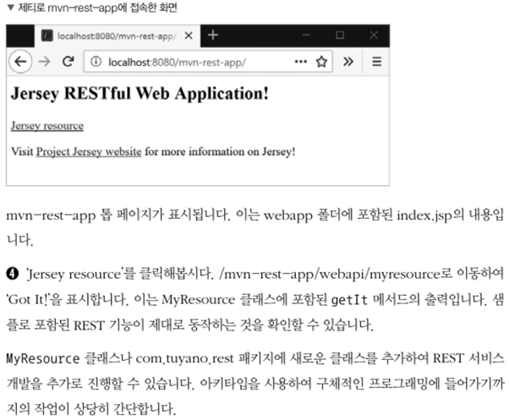Open the page actions three-dots menu
Viewport: 509px width, 420px height.
301,62
